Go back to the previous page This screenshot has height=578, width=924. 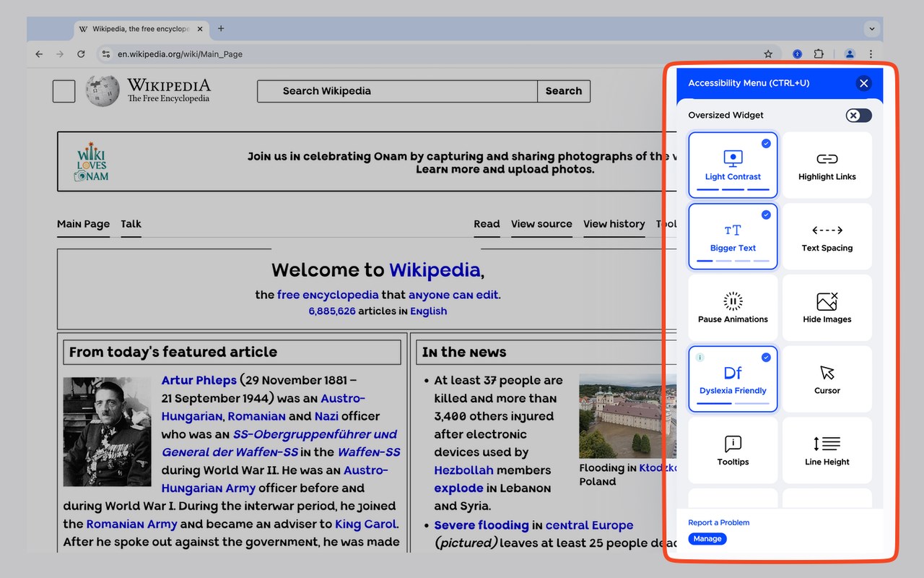(39, 54)
